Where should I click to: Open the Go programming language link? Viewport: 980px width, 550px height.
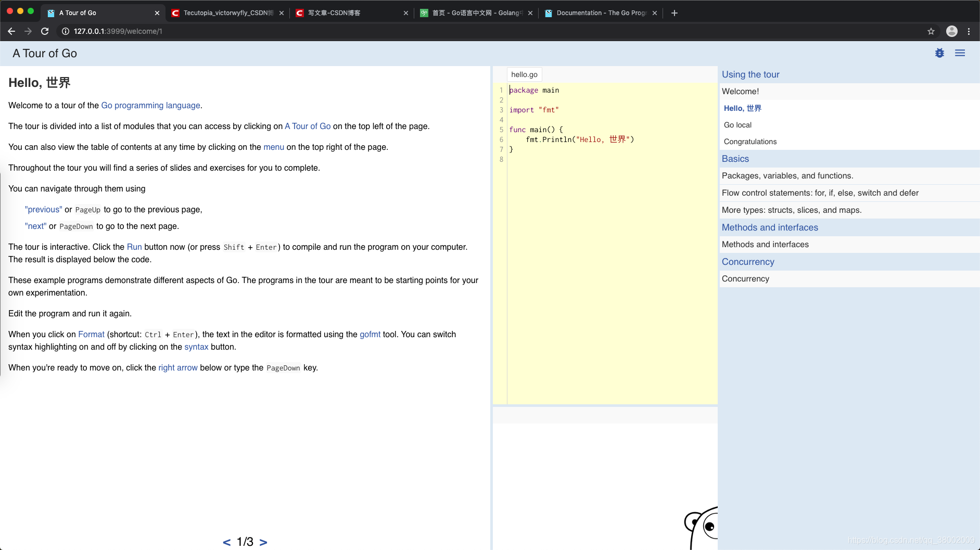pos(150,105)
